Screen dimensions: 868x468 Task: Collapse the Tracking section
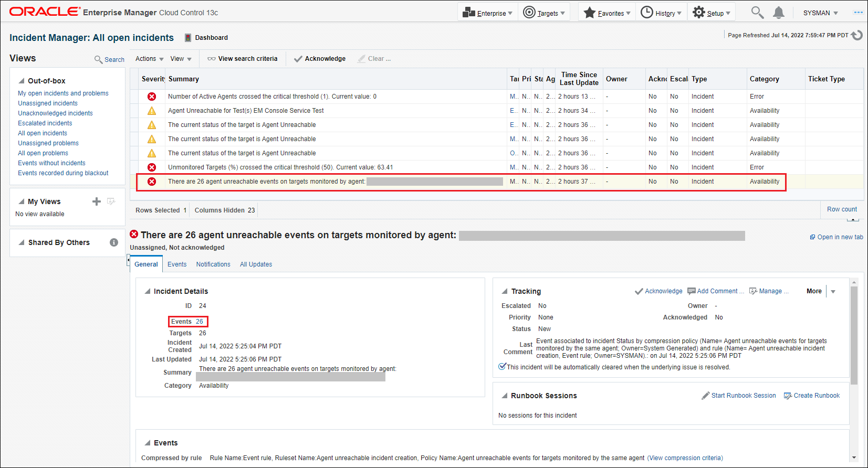click(x=505, y=291)
